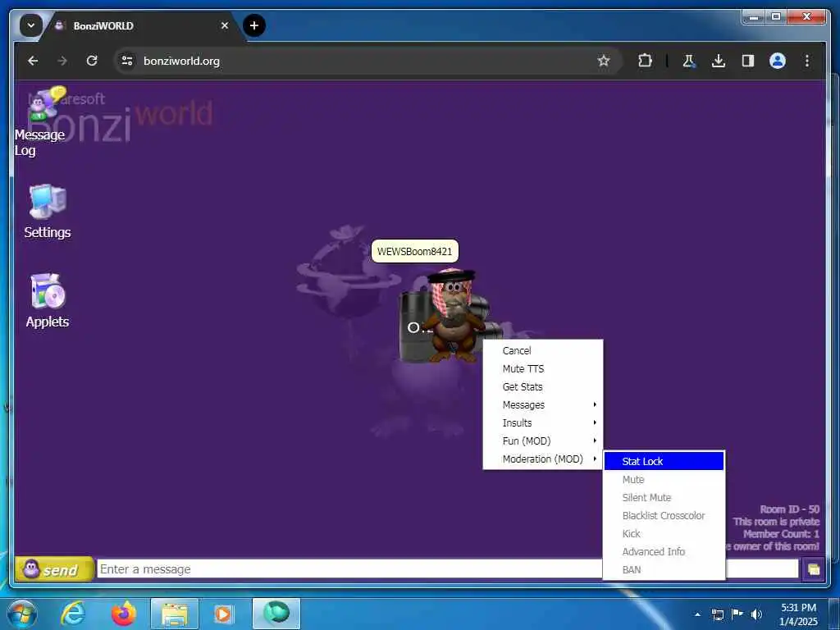The width and height of the screenshot is (840, 630).
Task: Open the Chrome profile avatar
Action: coord(778,61)
